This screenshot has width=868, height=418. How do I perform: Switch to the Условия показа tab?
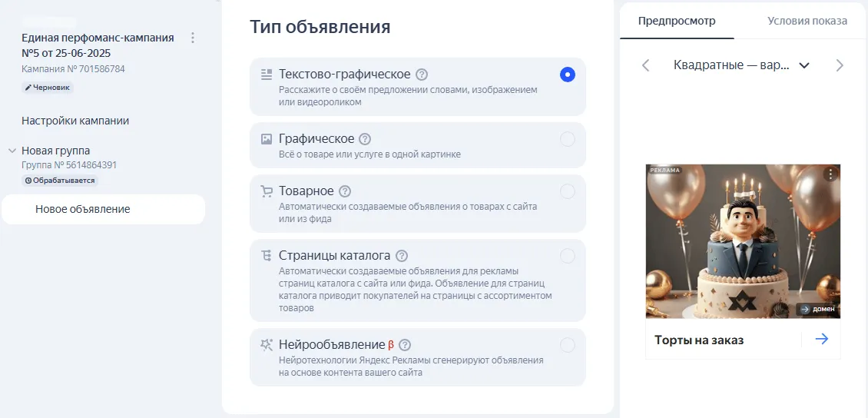pyautogui.click(x=807, y=21)
